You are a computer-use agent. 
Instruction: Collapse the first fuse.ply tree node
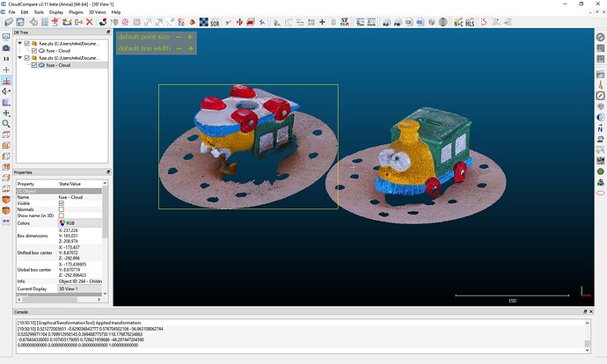pos(20,43)
